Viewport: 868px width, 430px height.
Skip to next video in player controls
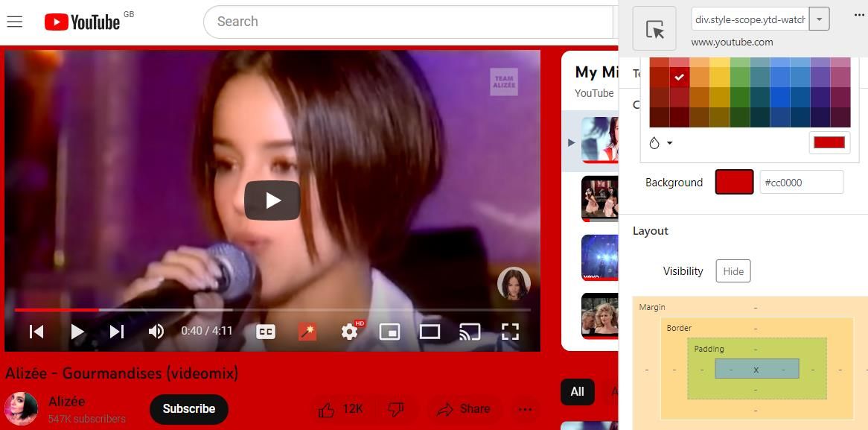pyautogui.click(x=117, y=332)
